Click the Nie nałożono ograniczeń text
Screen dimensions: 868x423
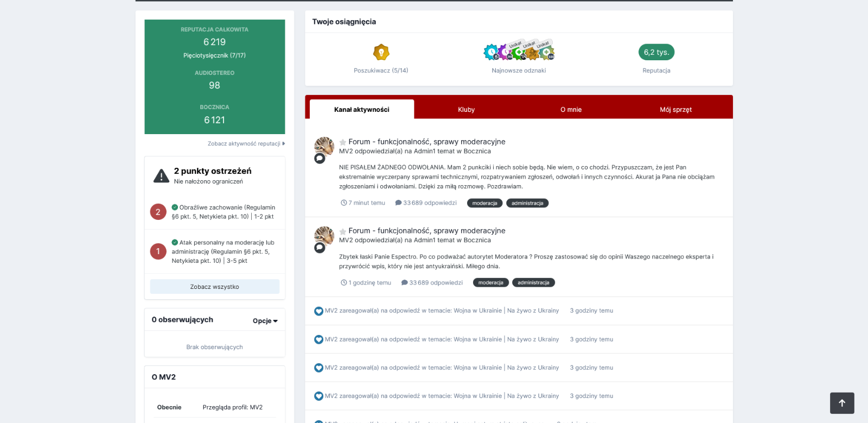point(208,181)
